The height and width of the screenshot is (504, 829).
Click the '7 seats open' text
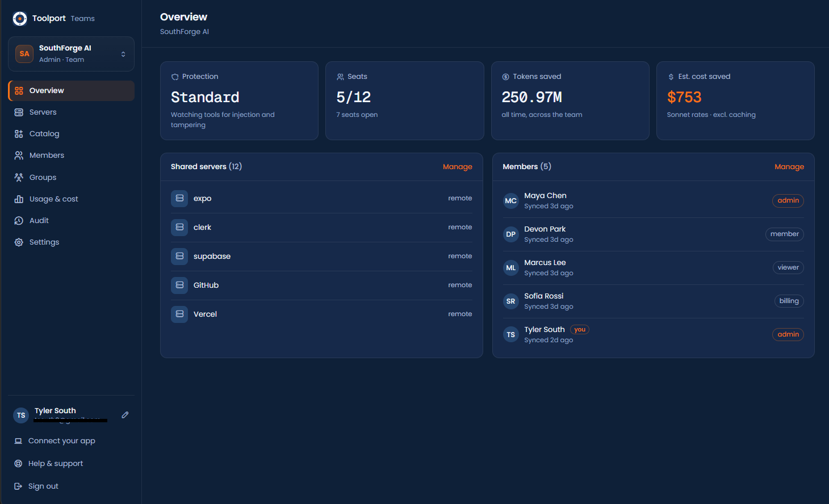pyautogui.click(x=357, y=115)
